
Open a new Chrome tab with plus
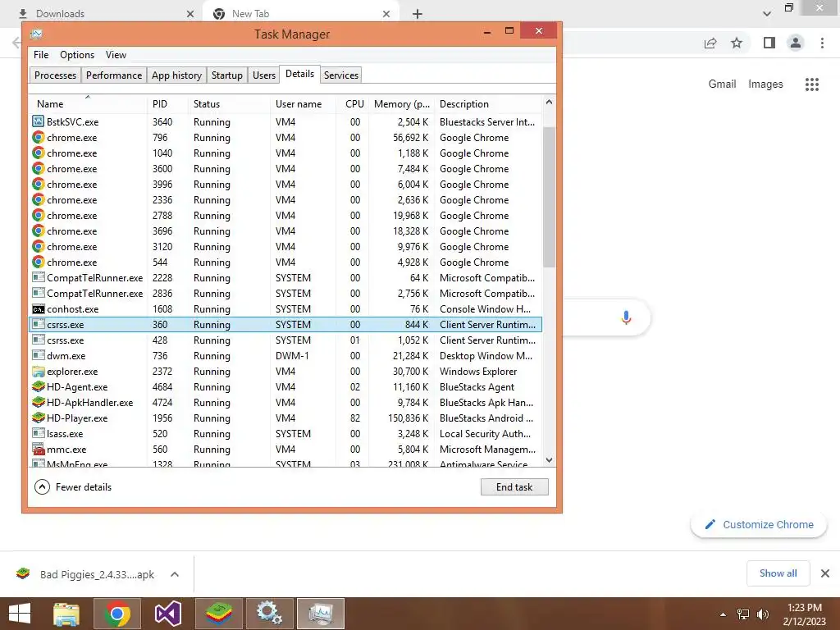coord(418,14)
